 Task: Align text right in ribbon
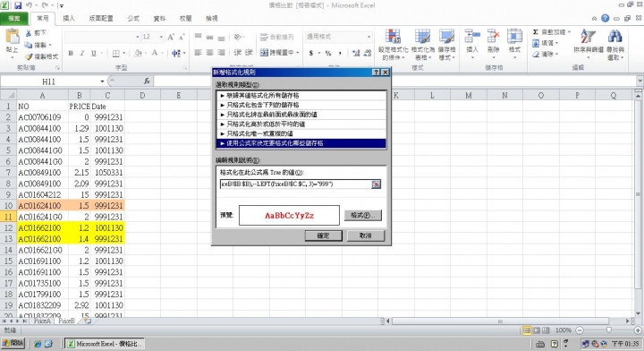point(222,53)
